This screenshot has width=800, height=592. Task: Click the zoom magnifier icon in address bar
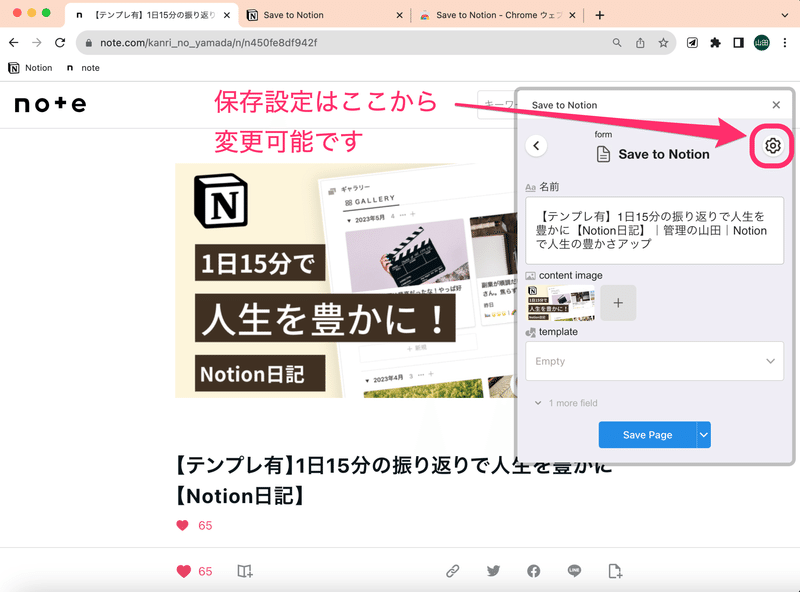click(617, 43)
